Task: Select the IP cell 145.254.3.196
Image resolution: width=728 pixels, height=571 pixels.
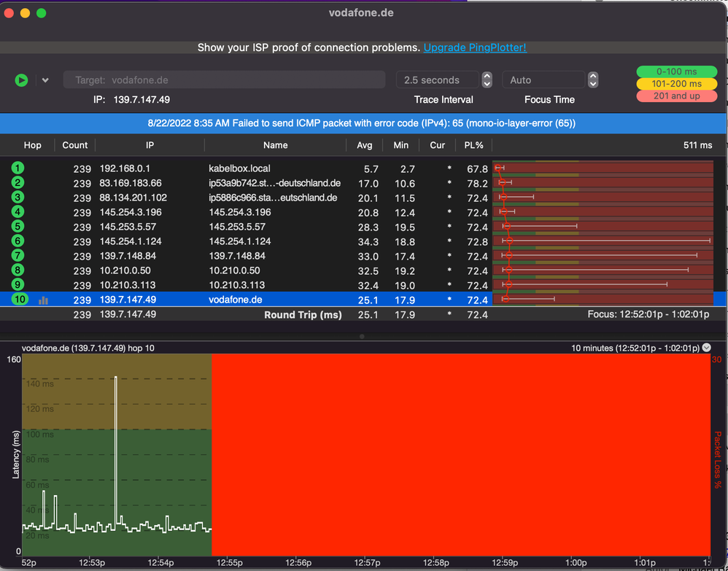Action: [131, 212]
